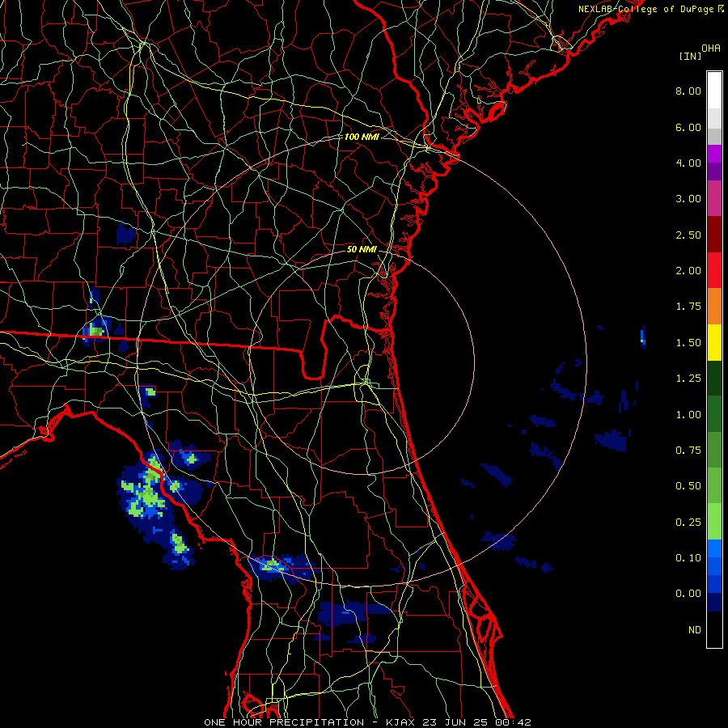
Task: Click the 0.50 legend value
Action: 688,486
